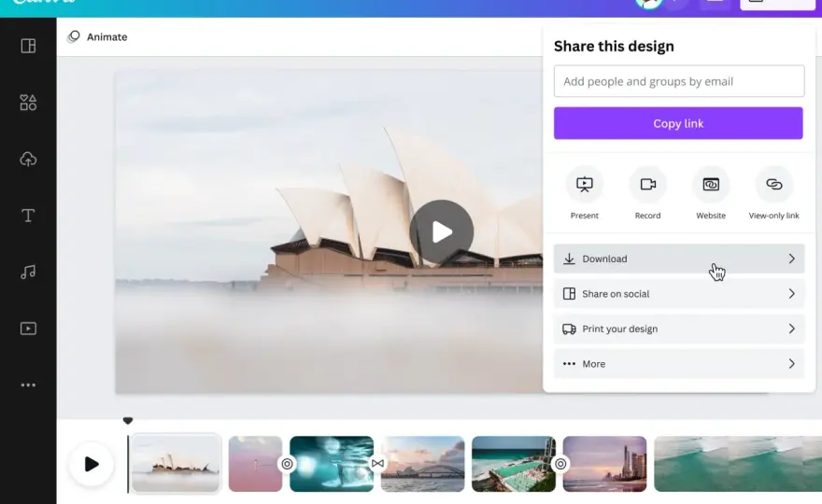Image resolution: width=822 pixels, height=504 pixels.
Task: Open the Videos panel sidebar icon
Action: [x=28, y=329]
